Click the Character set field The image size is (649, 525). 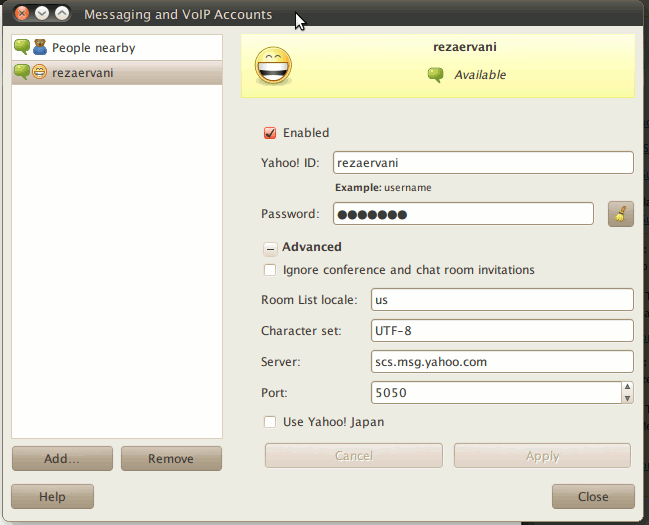click(502, 330)
